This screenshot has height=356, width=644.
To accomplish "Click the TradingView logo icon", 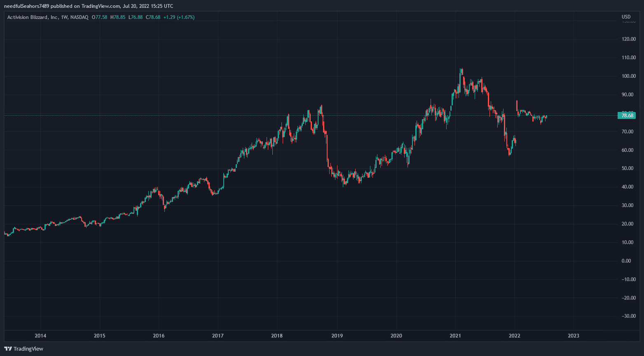I will click(x=8, y=349).
